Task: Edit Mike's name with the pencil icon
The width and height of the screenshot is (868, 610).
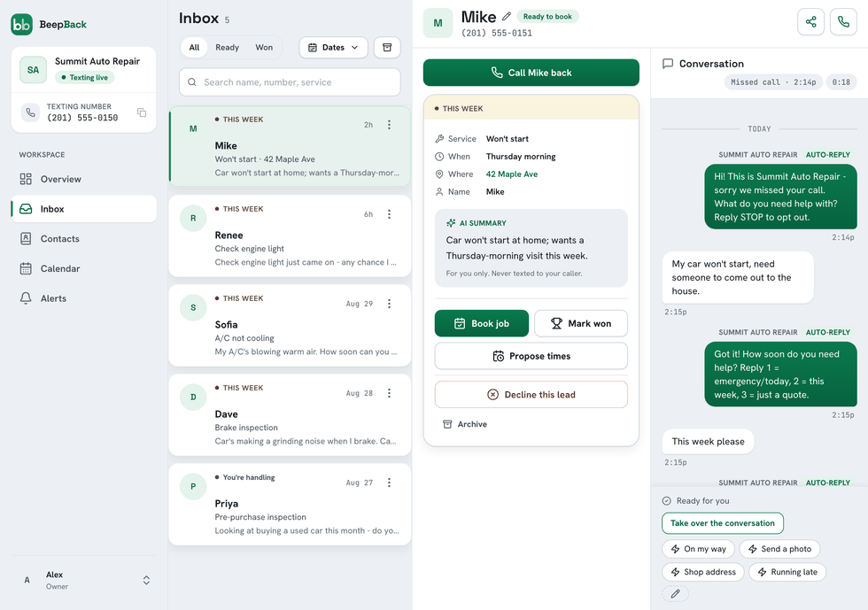Action: pos(507,17)
